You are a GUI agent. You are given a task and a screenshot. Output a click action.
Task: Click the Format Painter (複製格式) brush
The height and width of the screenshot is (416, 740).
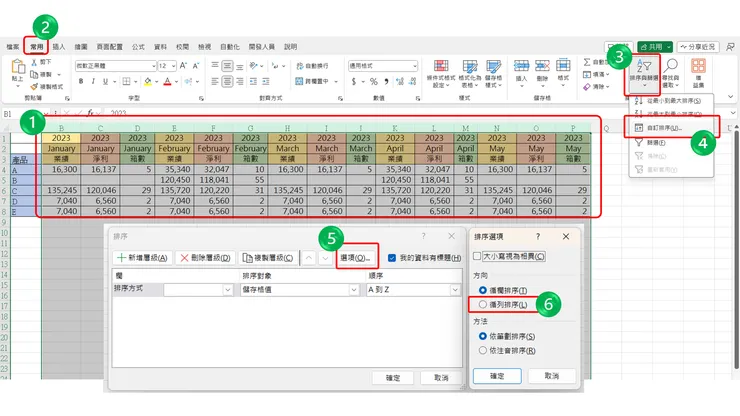click(x=34, y=86)
